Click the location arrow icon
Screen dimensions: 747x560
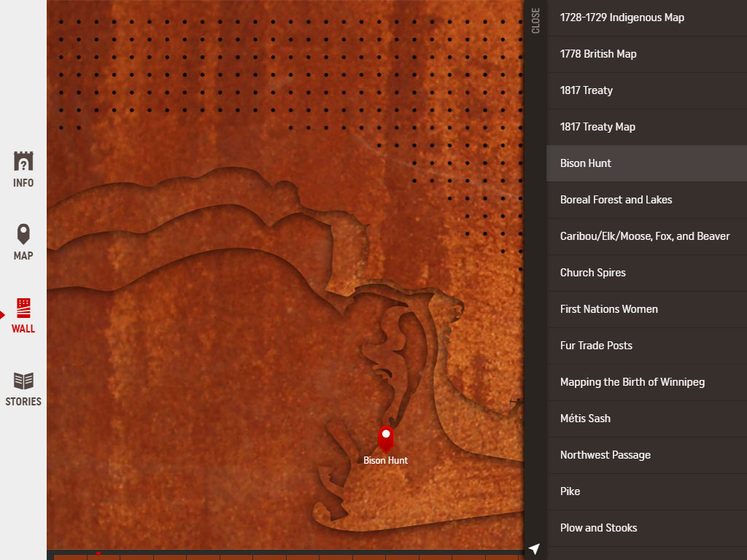[535, 548]
